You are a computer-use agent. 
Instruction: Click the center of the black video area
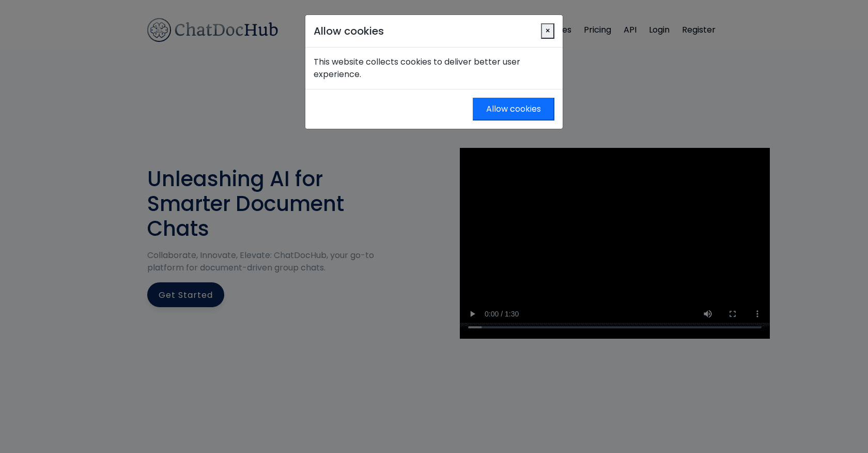614,233
